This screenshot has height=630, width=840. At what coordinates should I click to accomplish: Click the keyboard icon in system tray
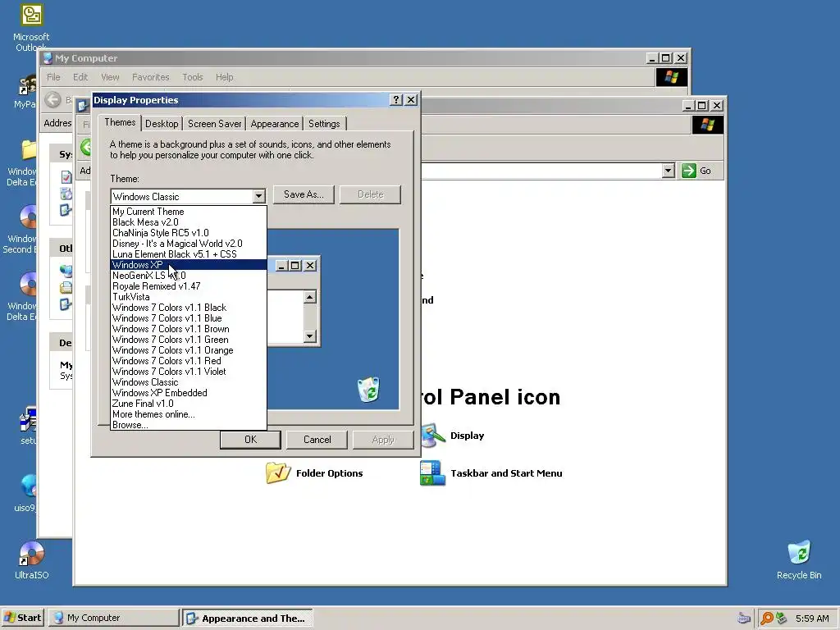coord(743,619)
